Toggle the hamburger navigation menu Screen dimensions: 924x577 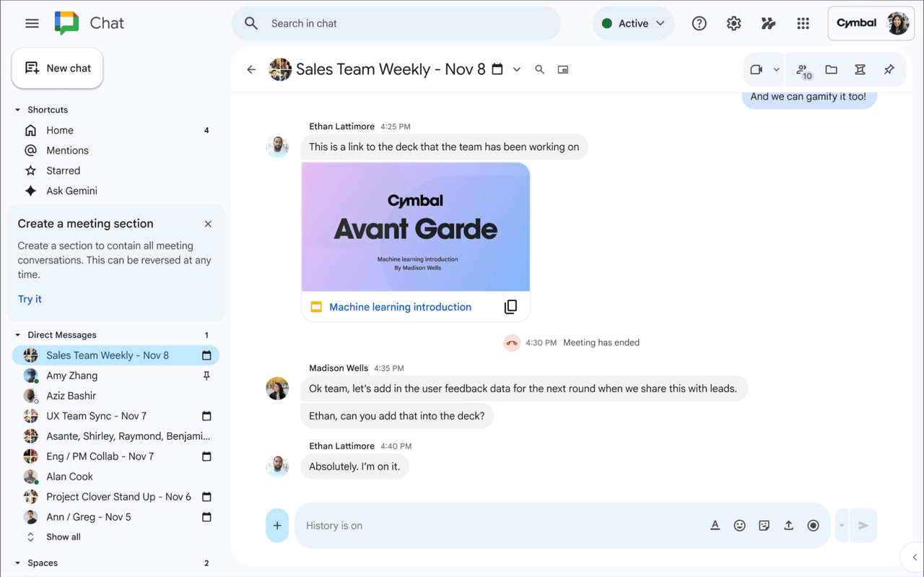(32, 22)
